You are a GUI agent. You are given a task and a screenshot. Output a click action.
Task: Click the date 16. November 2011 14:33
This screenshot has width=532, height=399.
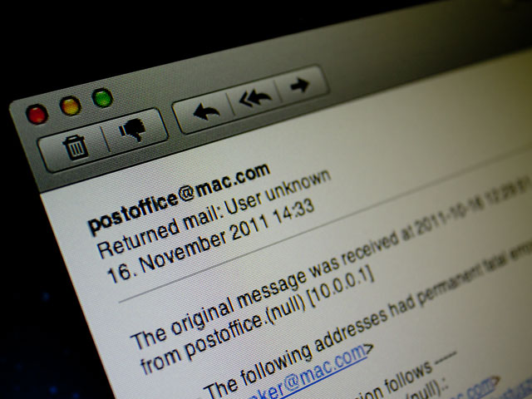coord(210,242)
